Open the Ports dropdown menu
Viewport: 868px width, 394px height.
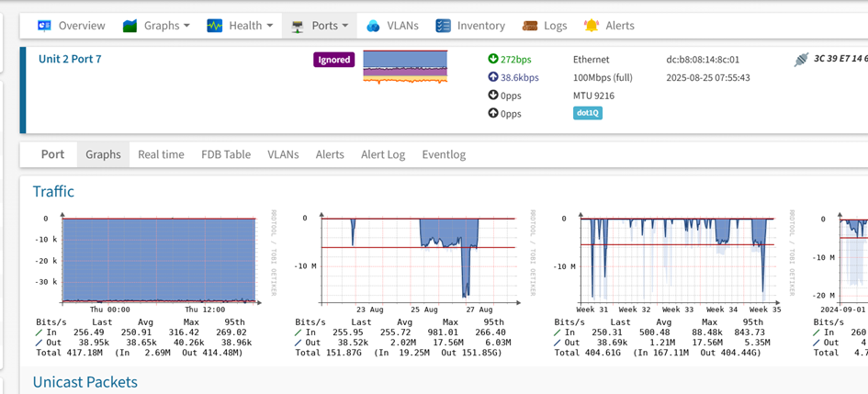[x=344, y=26]
